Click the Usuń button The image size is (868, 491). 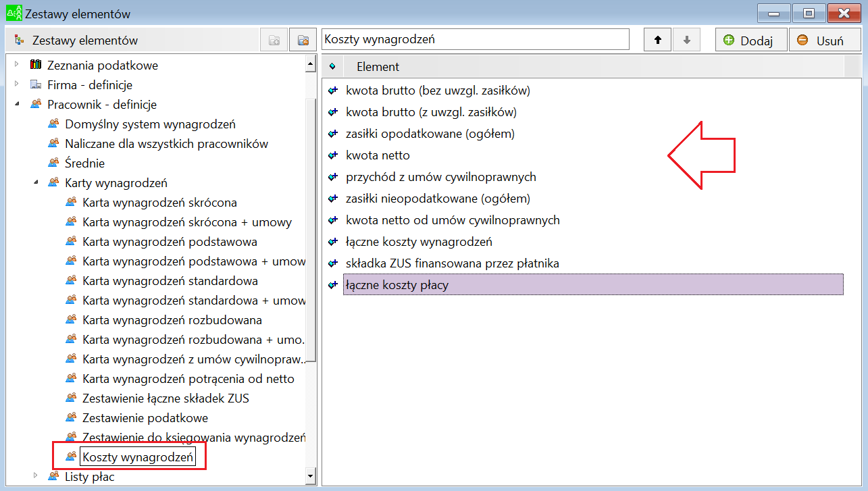825,40
